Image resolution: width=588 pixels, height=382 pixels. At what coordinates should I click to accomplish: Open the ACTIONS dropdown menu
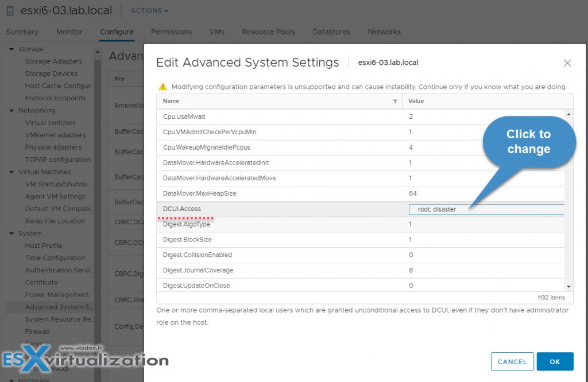point(149,10)
